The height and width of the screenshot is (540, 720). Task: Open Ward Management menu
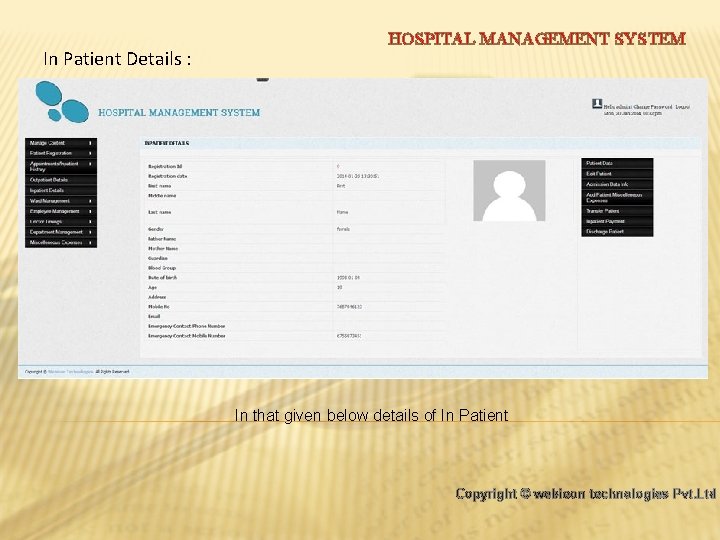pos(61,201)
